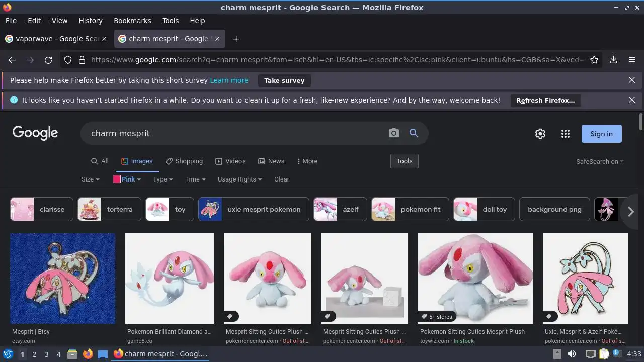644x362 pixels.
Task: Open the taskbar start menu icon
Action: (x=8, y=354)
